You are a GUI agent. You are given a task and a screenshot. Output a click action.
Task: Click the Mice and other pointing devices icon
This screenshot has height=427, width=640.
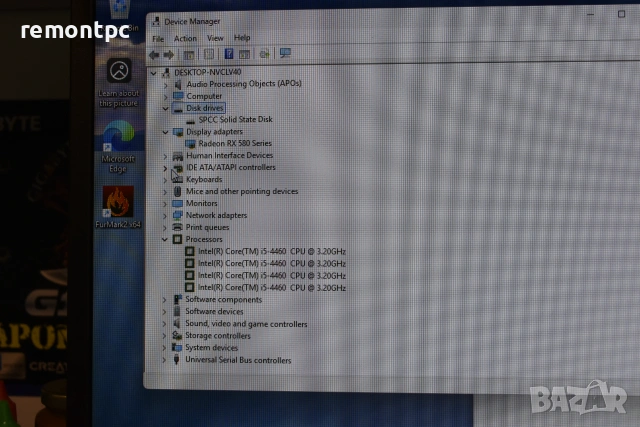(178, 191)
